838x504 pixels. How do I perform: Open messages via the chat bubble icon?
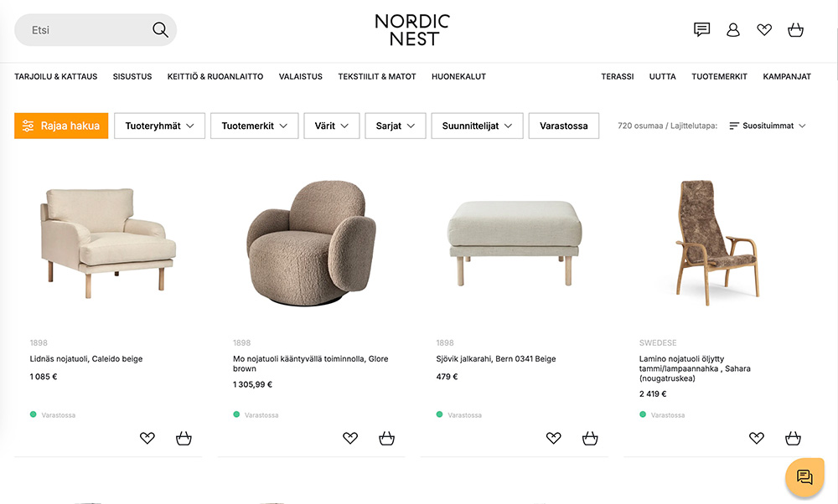click(701, 29)
